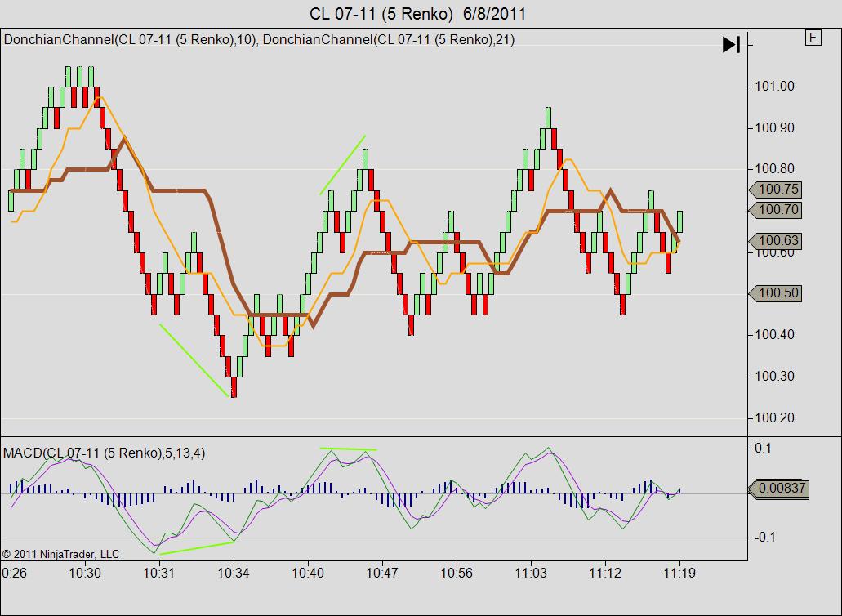The height and width of the screenshot is (616, 842).
Task: Click the 0.00837 MACD value marker
Action: (x=778, y=489)
